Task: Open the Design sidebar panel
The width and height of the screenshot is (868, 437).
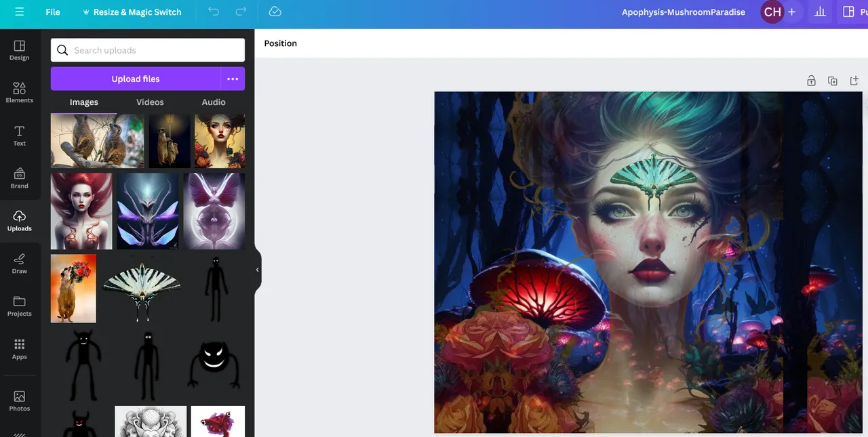Action: pos(20,50)
